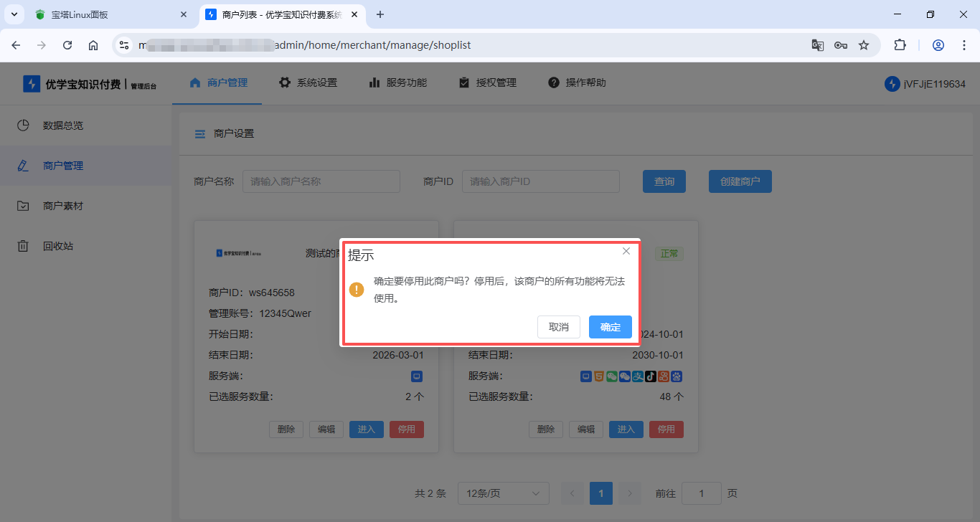The height and width of the screenshot is (522, 980).
Task: Close the 提示 dialog with X icon
Action: (x=626, y=251)
